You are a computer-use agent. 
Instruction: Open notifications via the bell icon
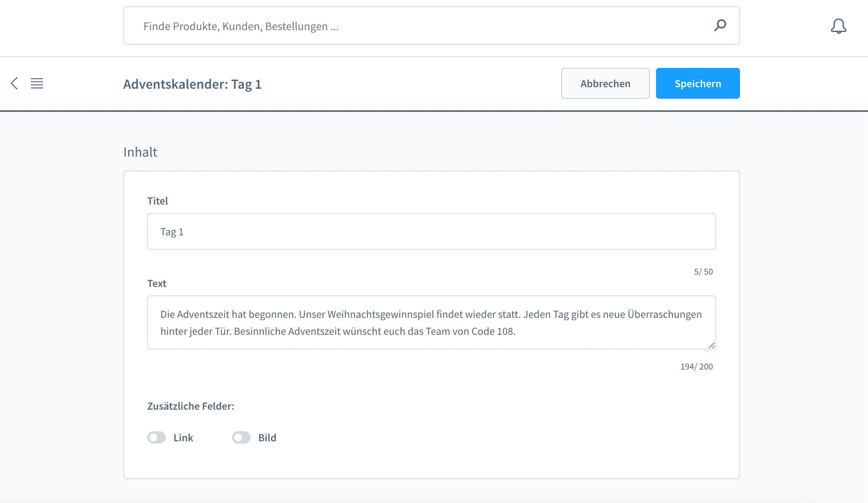pyautogui.click(x=838, y=26)
